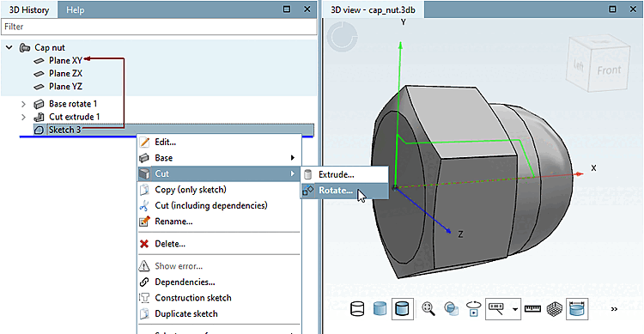Click the Cut submenu arrow

point(293,173)
